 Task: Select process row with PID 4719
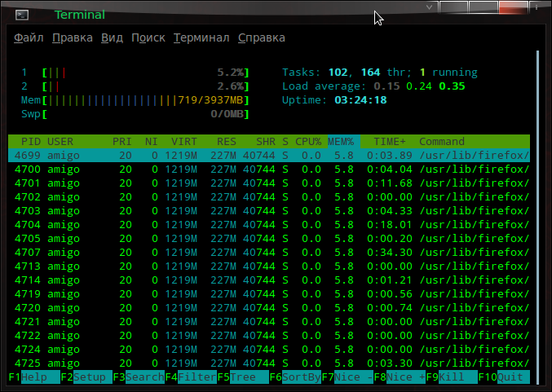(x=269, y=294)
